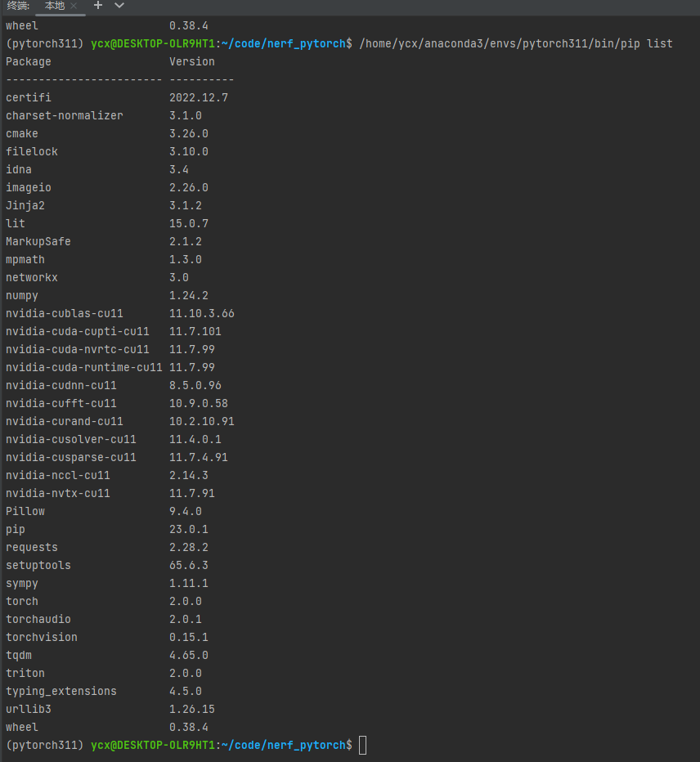Select nvidia-cusparse-cu11 package name
The image size is (700, 762).
pyautogui.click(x=71, y=457)
